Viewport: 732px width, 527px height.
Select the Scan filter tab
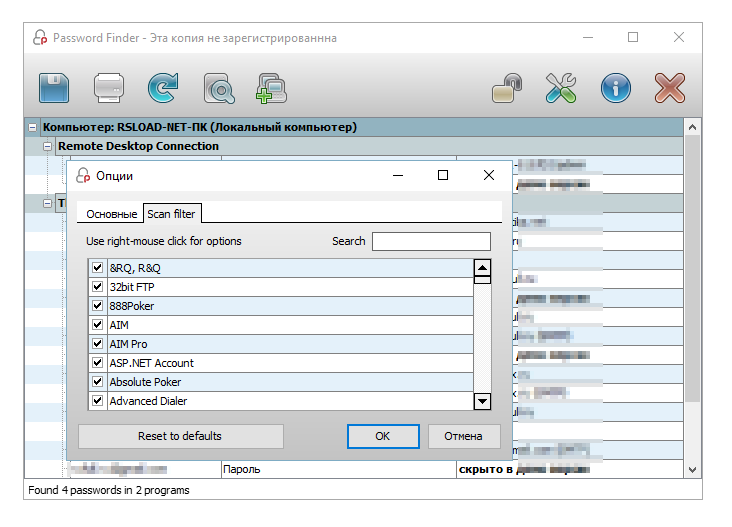click(x=171, y=213)
